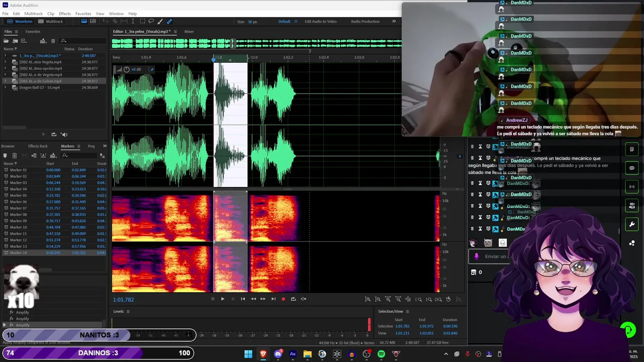Select Edit Audio to Video workspace
This screenshot has height=362, width=644.
[320, 22]
